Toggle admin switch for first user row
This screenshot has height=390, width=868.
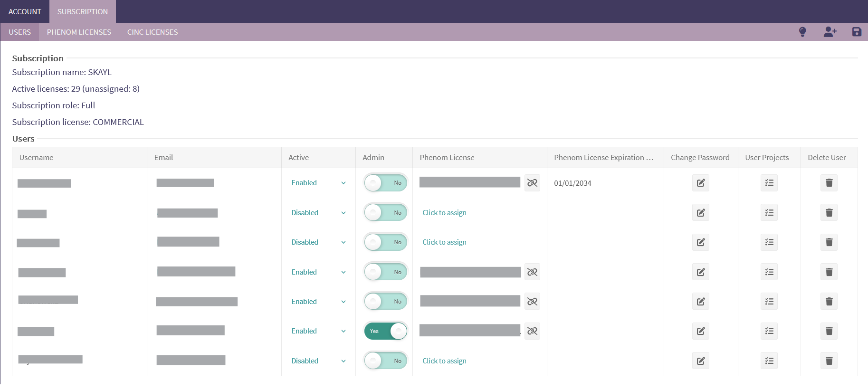tap(386, 183)
